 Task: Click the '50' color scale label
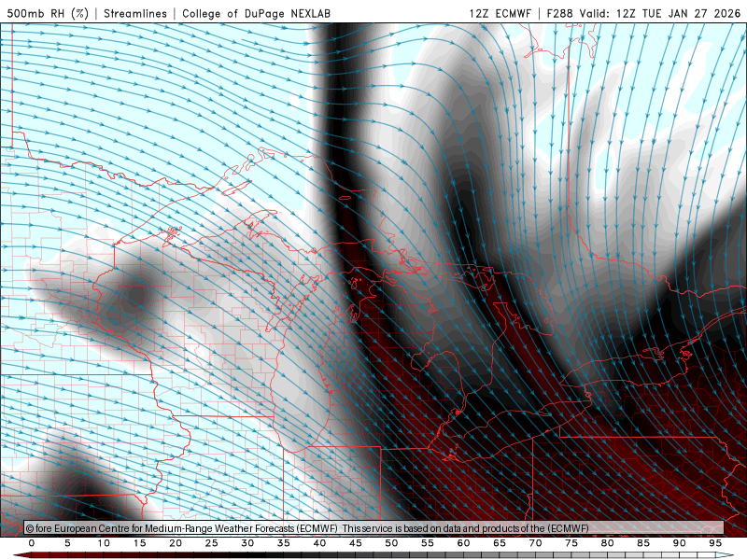[x=391, y=543]
